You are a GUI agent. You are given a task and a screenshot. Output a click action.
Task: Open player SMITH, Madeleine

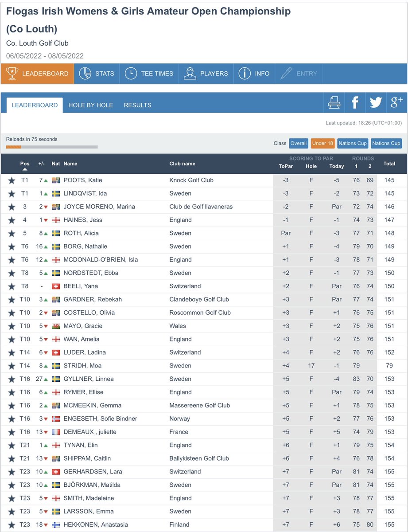89,499
